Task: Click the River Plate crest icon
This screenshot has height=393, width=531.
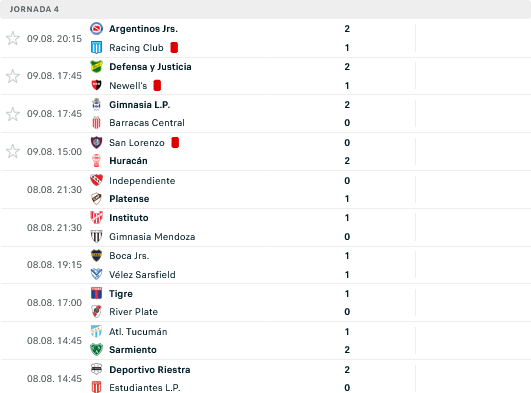Action: click(97, 312)
